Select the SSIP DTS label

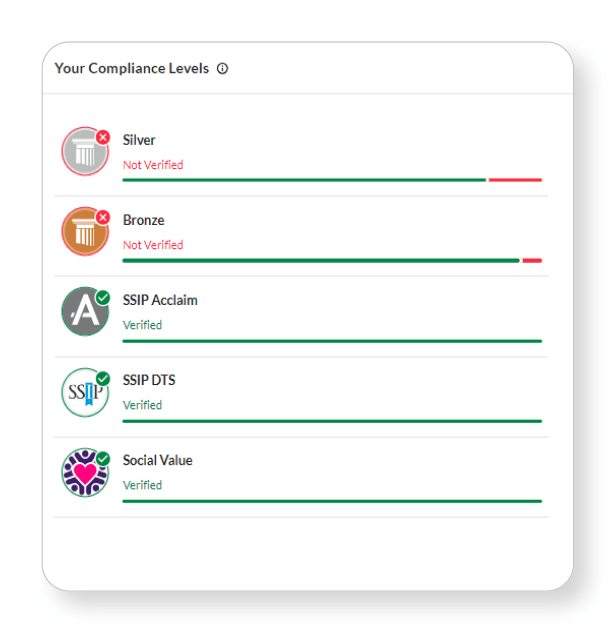tap(149, 380)
